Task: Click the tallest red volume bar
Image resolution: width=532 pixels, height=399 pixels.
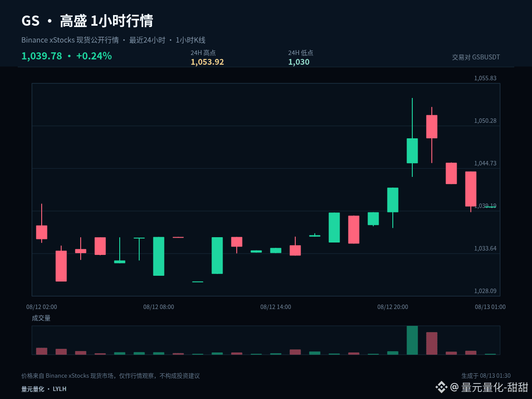Action: point(432,344)
